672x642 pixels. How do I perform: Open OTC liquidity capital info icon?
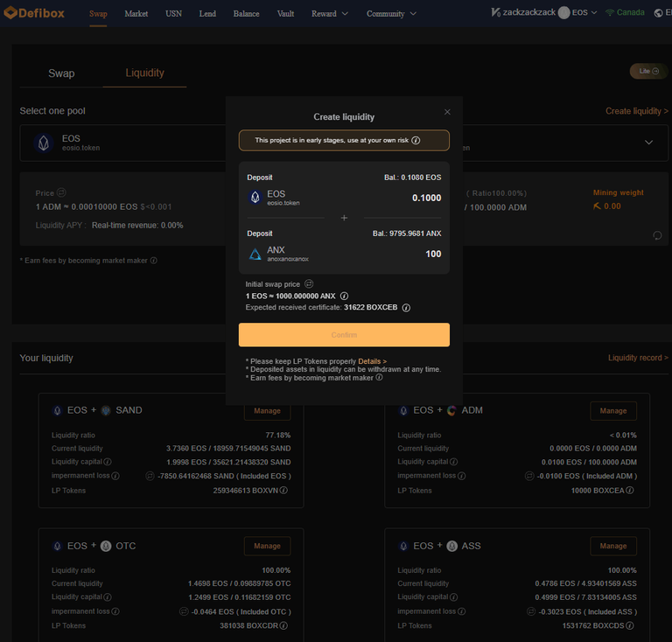tap(108, 597)
